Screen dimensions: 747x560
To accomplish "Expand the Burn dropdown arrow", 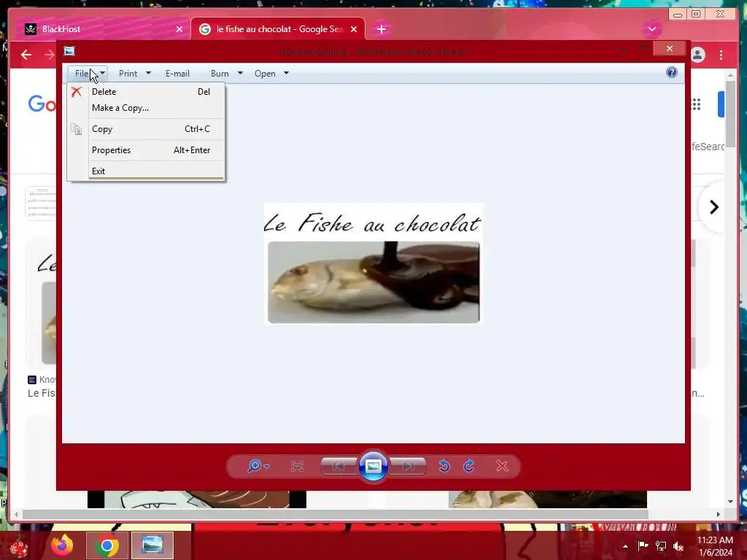I will pos(240,74).
